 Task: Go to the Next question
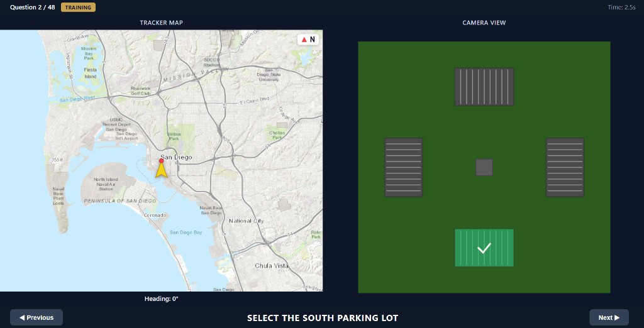609,317
